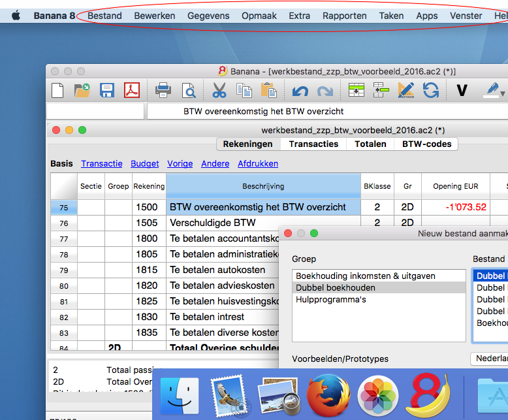Open the Gegevens menu

(x=208, y=16)
